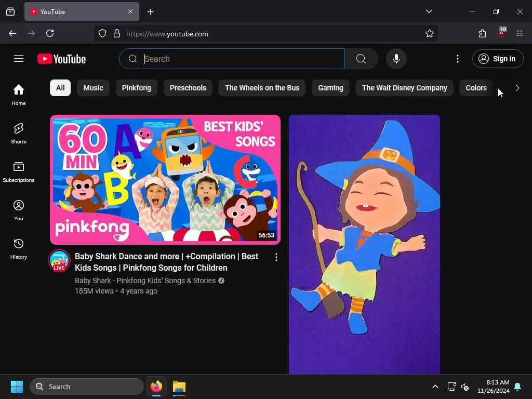Screen dimensions: 532x399
Task: Open YouTube settings three-dot menu
Action: pos(458,59)
